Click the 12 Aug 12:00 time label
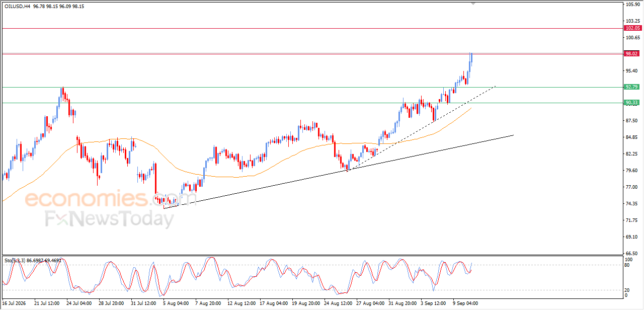Viewport: 644px width, 310px height. click(240, 303)
